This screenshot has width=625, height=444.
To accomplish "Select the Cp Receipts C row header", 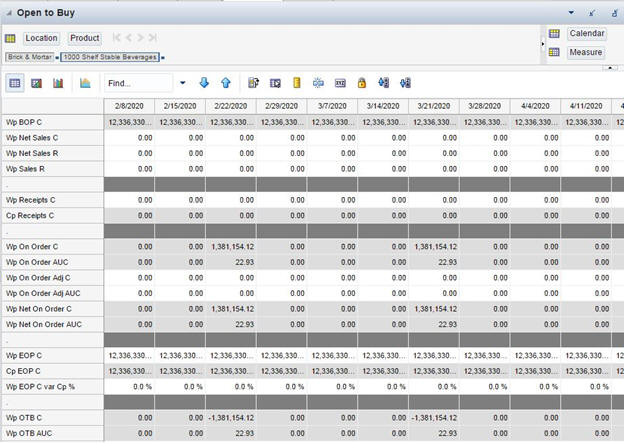I will tap(53, 216).
